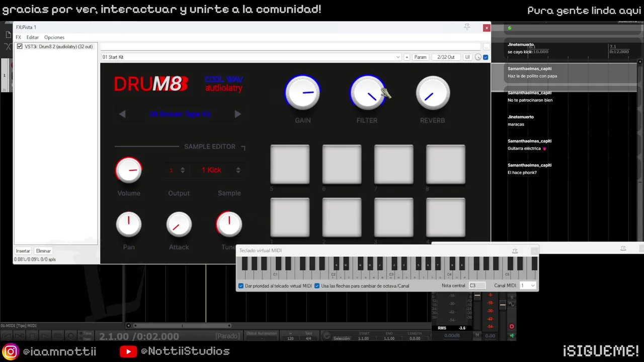Click the C2 key on virtual keyboard
Viewport: 644px width, 362px height.
(333, 275)
